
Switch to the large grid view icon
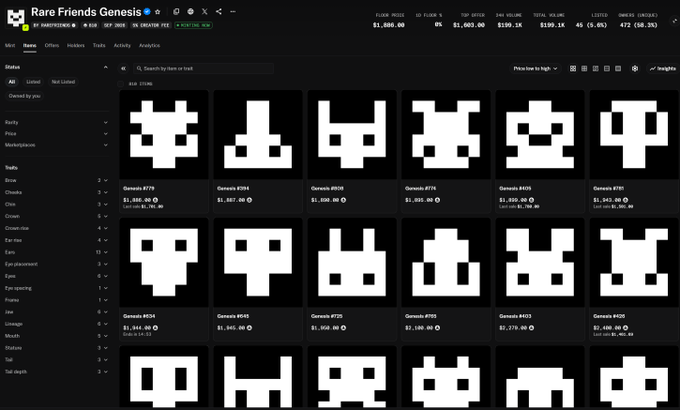[x=573, y=69]
